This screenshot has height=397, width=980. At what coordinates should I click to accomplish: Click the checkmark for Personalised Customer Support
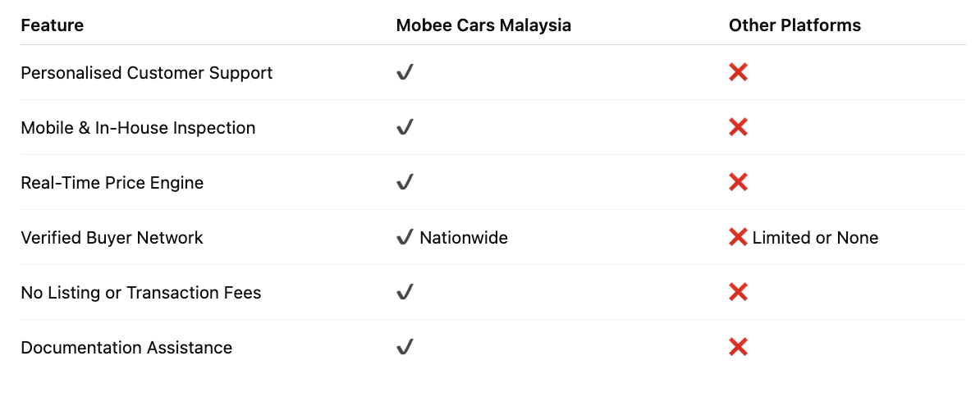(x=405, y=73)
